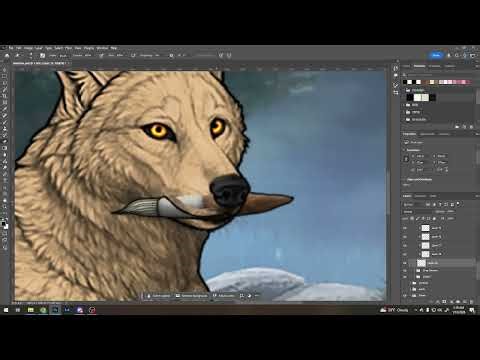Expand the third swatch group folder

tap(404, 112)
